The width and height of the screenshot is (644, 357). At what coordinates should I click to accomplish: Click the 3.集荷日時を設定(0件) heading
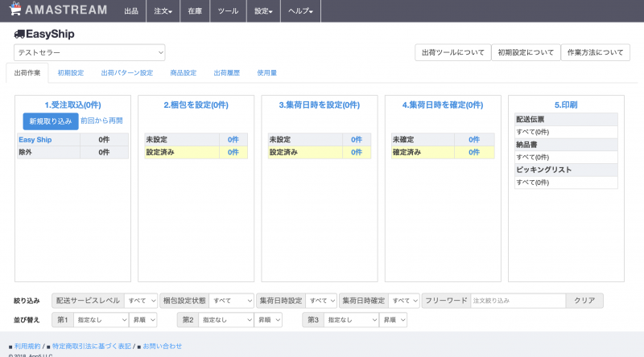click(x=320, y=105)
